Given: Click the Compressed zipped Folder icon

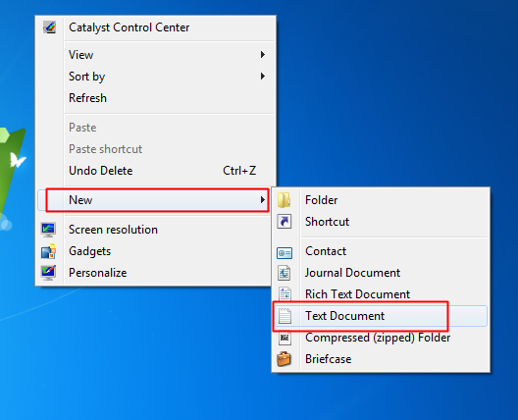Looking at the screenshot, I should pos(285,338).
